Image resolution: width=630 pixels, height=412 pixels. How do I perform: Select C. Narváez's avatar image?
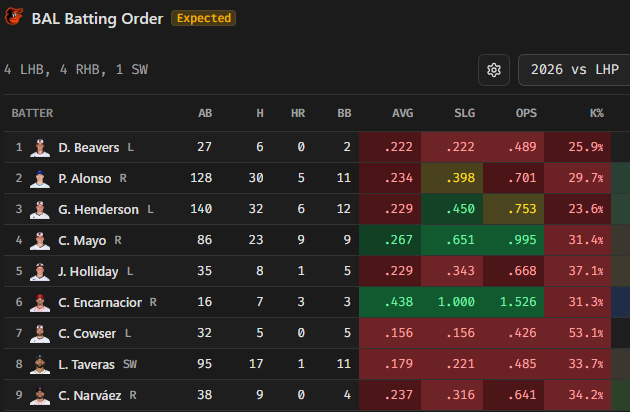[x=40, y=395]
